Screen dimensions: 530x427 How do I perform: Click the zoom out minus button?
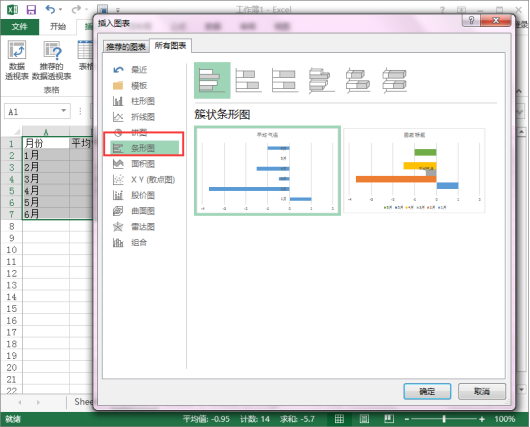point(407,419)
